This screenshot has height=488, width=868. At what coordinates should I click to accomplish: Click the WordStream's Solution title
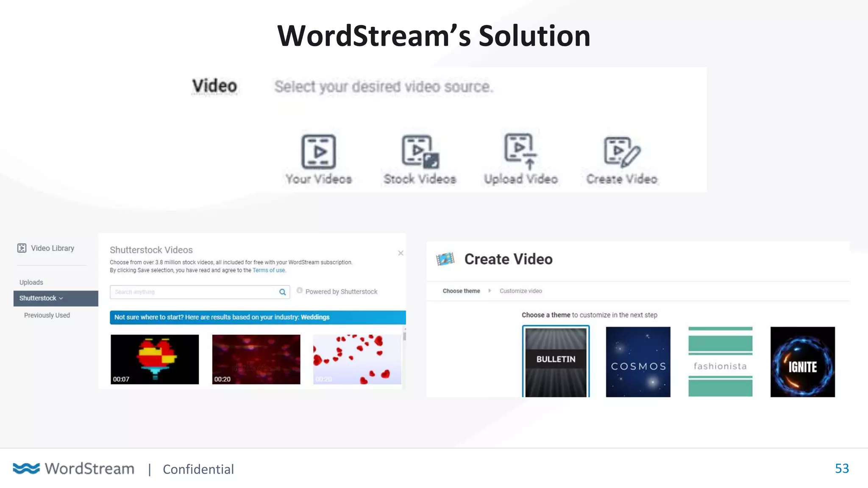[x=434, y=36]
